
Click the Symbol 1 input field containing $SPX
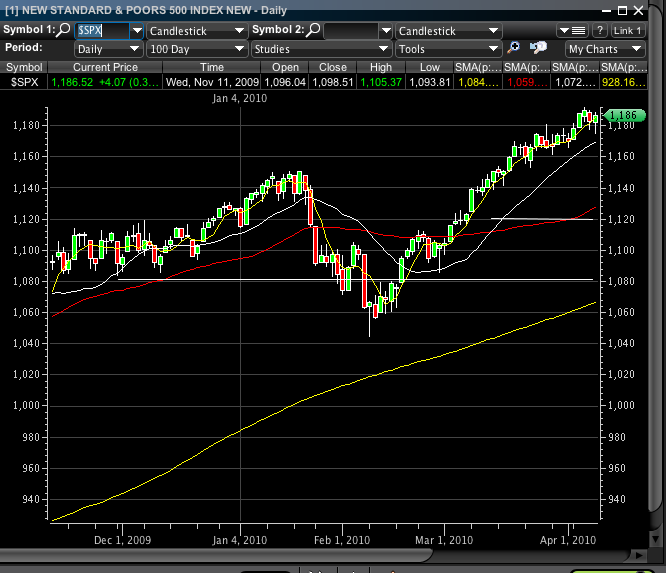pos(102,31)
